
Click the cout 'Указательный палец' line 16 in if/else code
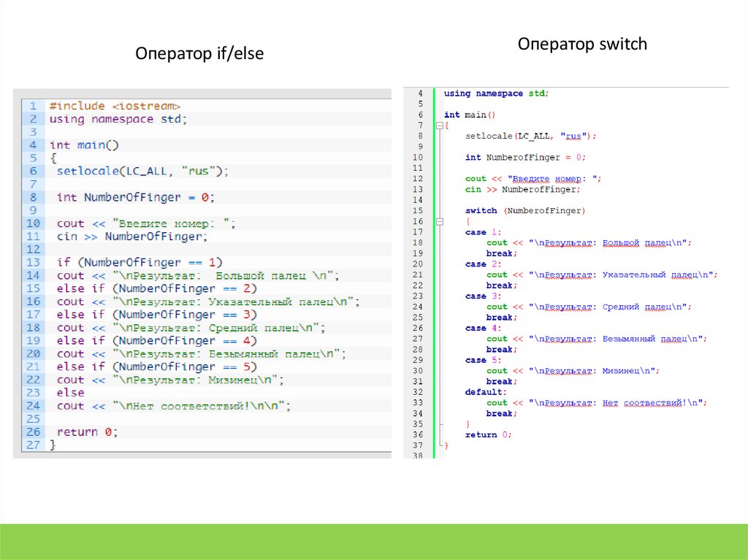point(208,302)
